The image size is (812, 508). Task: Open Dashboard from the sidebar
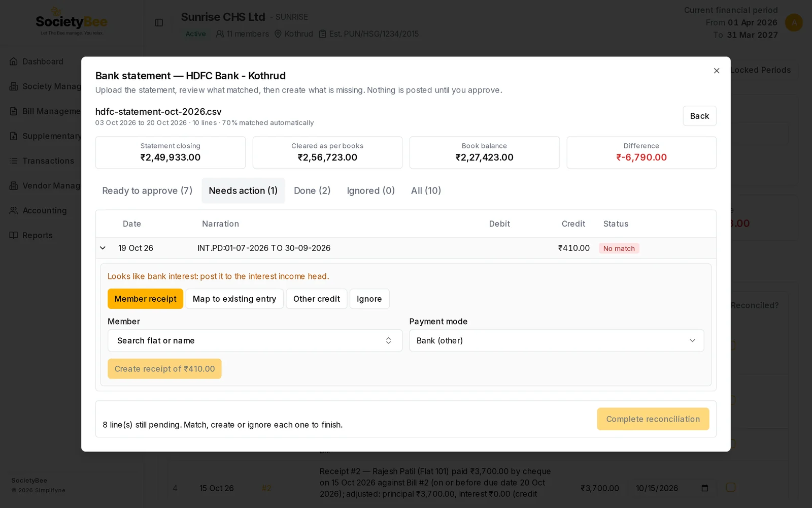point(43,61)
